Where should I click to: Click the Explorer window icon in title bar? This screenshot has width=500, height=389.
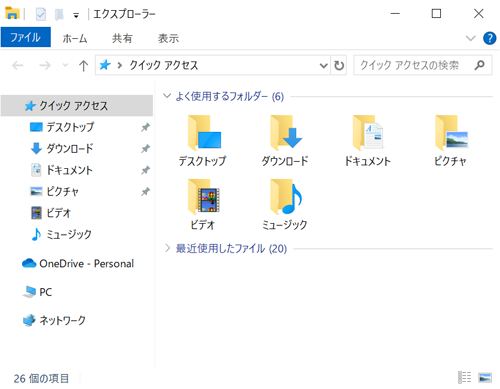pyautogui.click(x=12, y=13)
